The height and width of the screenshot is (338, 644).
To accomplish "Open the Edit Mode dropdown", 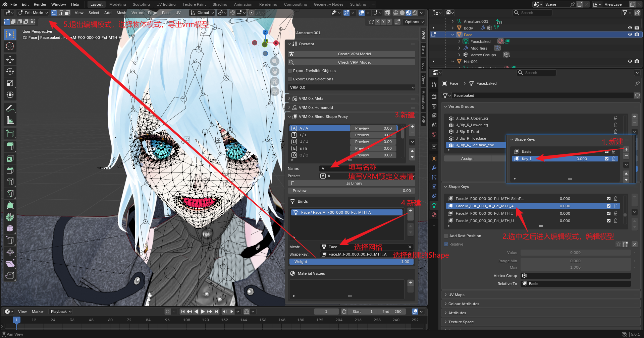I will 33,13.
